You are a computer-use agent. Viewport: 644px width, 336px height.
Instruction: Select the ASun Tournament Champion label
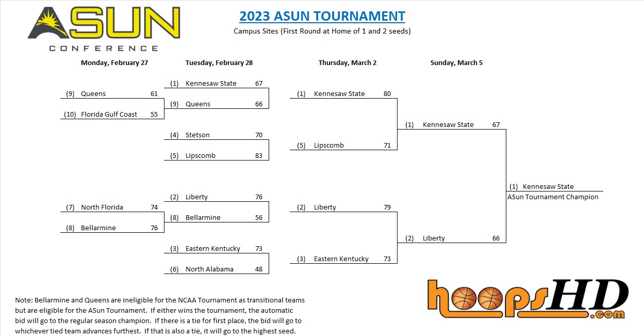coord(553,197)
